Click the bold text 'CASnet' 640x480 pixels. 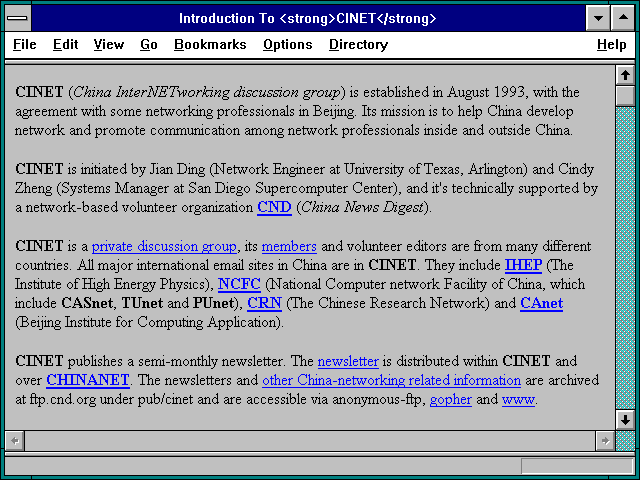(87, 303)
